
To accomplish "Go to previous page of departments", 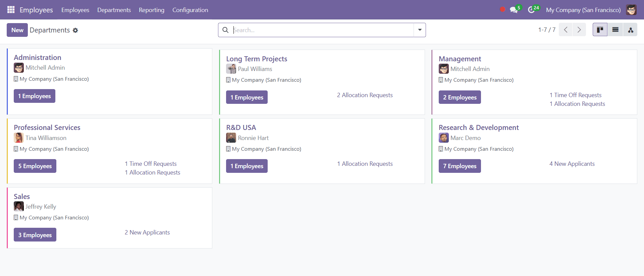I will (x=566, y=30).
